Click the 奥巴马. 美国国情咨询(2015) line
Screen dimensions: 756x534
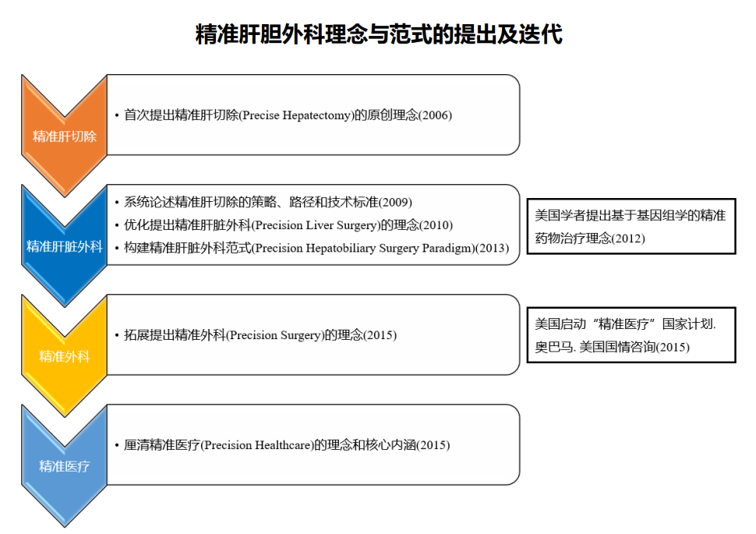pos(612,347)
